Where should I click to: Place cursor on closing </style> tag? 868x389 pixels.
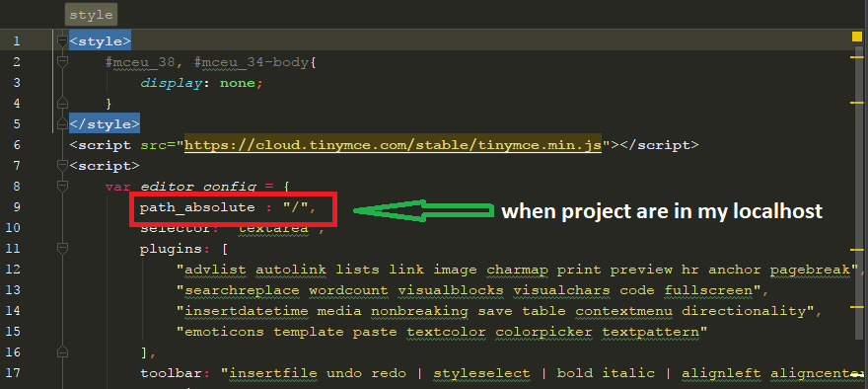(105, 124)
